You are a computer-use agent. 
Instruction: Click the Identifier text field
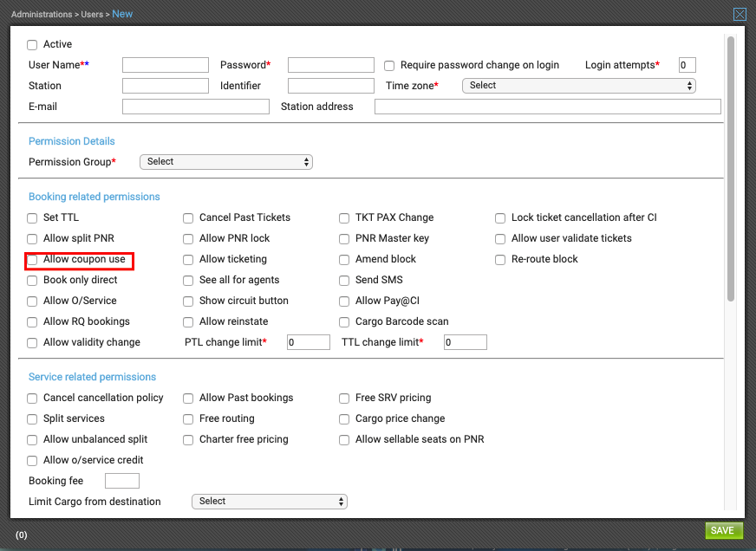331,86
